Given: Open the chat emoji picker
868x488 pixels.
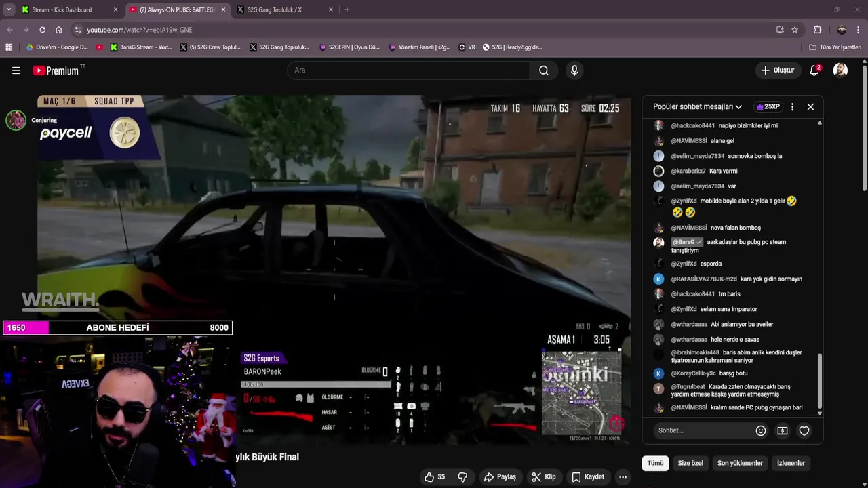Looking at the screenshot, I should coord(761,430).
